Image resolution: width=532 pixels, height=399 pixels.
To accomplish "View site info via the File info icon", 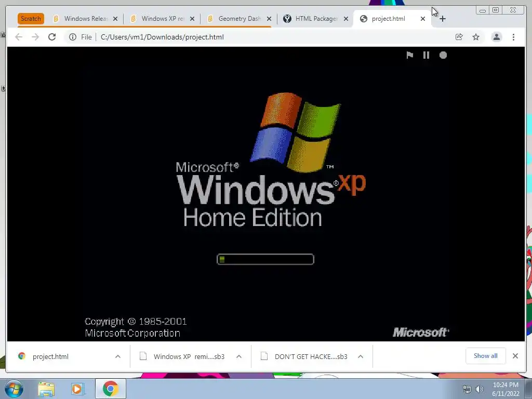I will point(73,37).
